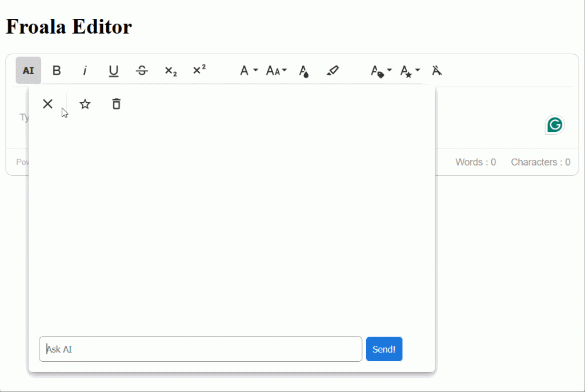Image resolution: width=585 pixels, height=392 pixels.
Task: Apply strikethrough formatting
Action: pyautogui.click(x=142, y=70)
